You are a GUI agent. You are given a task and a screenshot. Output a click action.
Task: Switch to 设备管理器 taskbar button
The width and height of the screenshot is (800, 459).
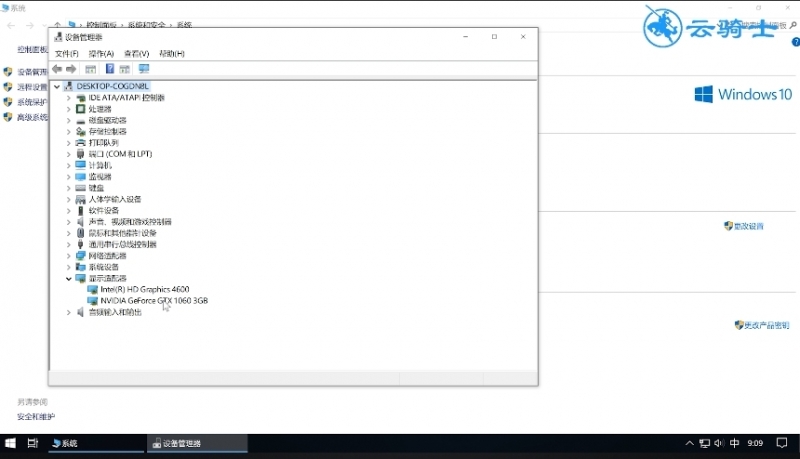click(197, 443)
